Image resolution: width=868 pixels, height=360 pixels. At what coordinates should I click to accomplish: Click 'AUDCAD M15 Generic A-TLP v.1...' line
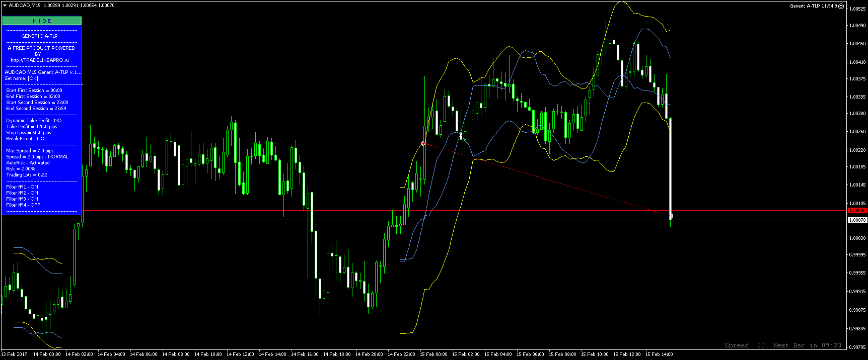[43, 72]
